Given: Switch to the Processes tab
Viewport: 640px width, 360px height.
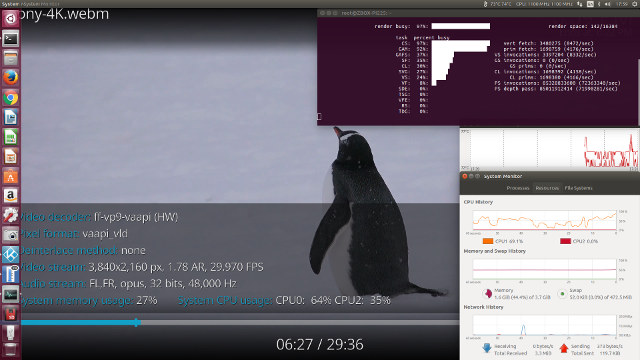Looking at the screenshot, I should pos(518,188).
